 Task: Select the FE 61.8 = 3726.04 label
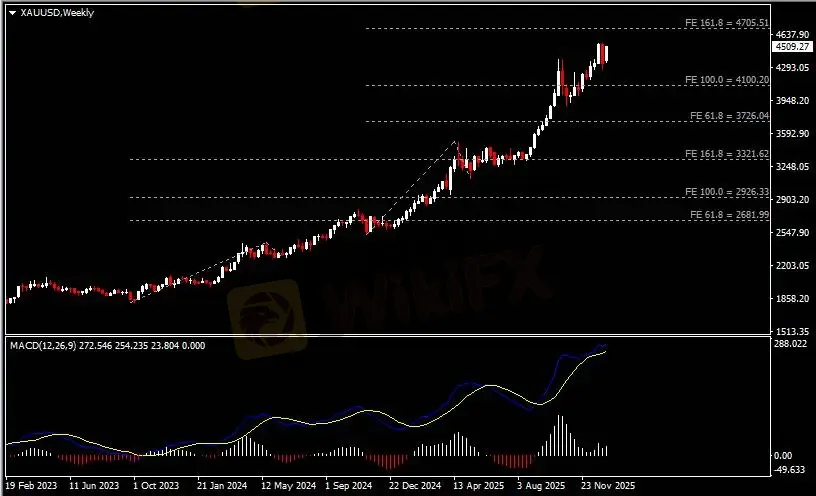(729, 116)
